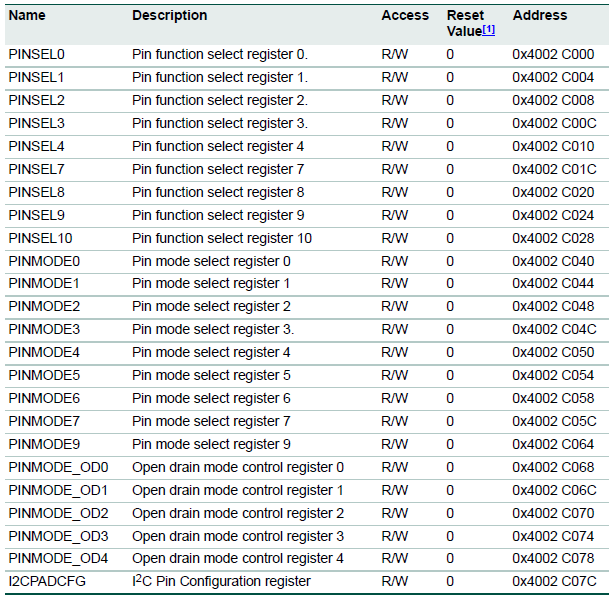Click the Description column header

[x=170, y=16]
